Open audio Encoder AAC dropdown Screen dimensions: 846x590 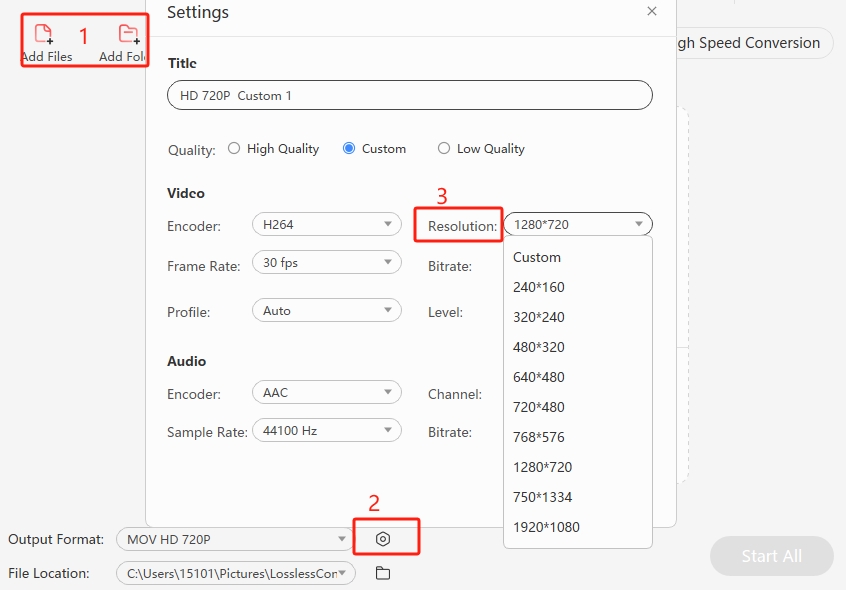pos(326,393)
